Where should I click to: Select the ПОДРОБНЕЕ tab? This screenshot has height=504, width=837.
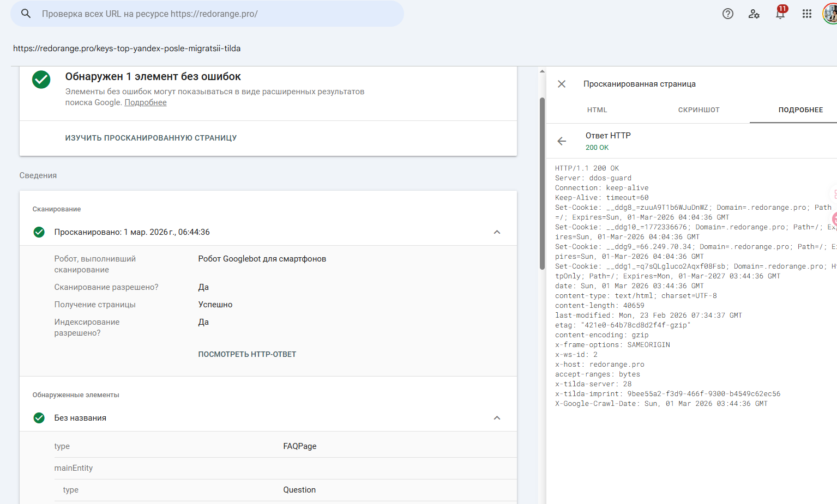800,110
